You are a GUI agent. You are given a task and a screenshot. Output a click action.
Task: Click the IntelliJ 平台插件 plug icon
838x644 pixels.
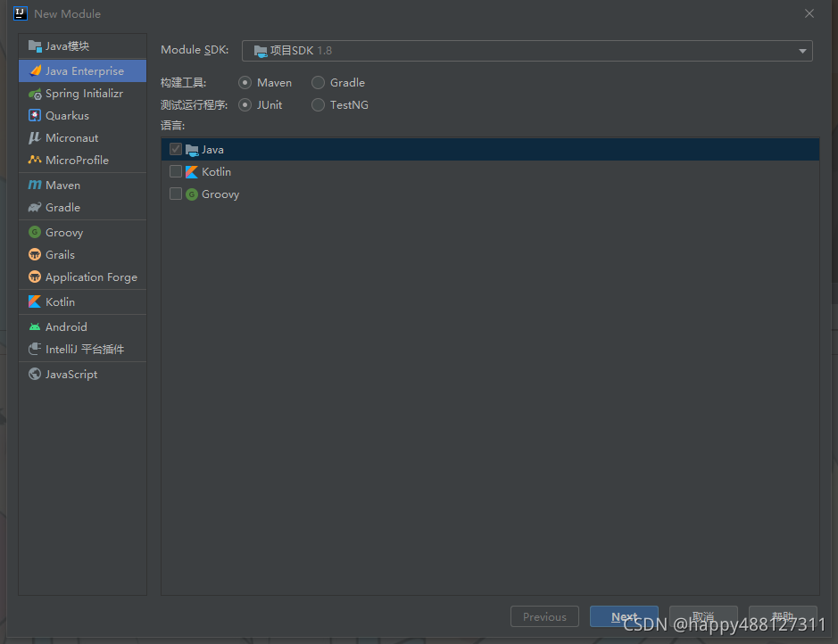coord(35,350)
